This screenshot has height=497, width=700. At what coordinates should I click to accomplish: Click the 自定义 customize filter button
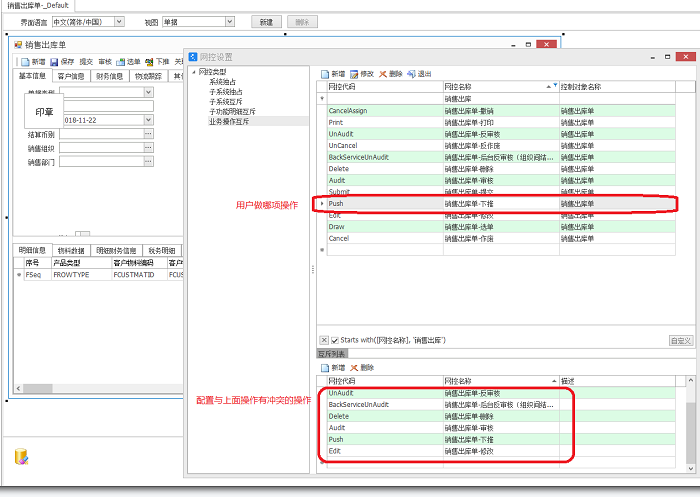pyautogui.click(x=680, y=340)
